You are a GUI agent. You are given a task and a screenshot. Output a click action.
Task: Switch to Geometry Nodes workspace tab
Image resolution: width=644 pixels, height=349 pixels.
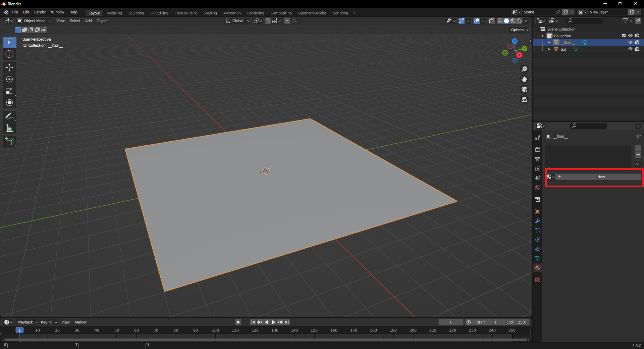[x=312, y=13]
